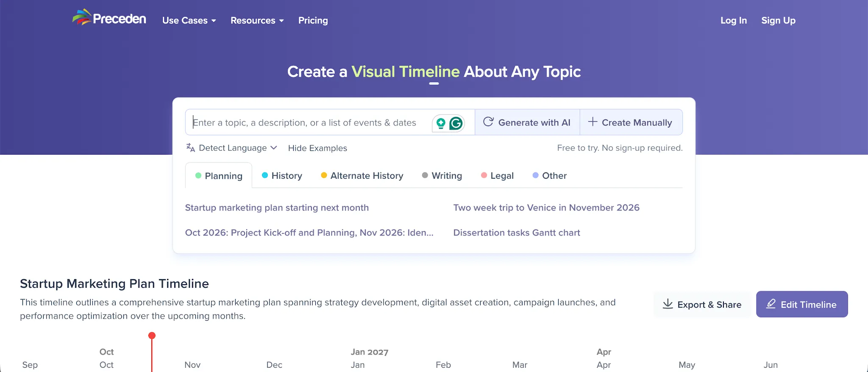This screenshot has height=372, width=868.
Task: Click the red current-date marker on timeline
Action: (152, 336)
